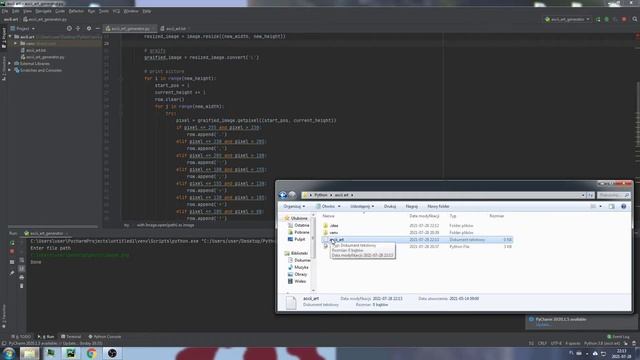The image size is (640, 360).
Task: Toggle scroll-to-end icon in Run panel
Action: pyautogui.click(x=22, y=269)
